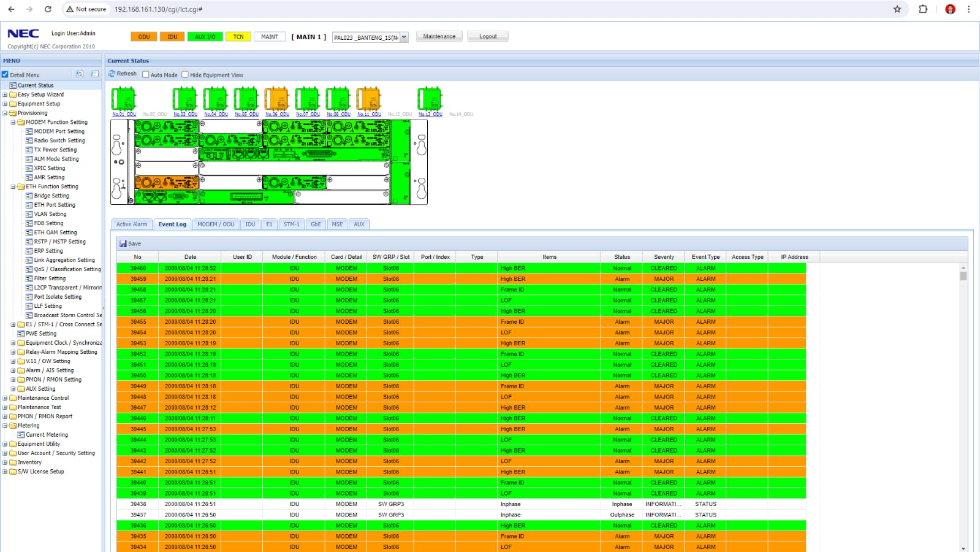980x552 pixels.
Task: Check the Hide Equipment View checkbox
Action: (185, 75)
